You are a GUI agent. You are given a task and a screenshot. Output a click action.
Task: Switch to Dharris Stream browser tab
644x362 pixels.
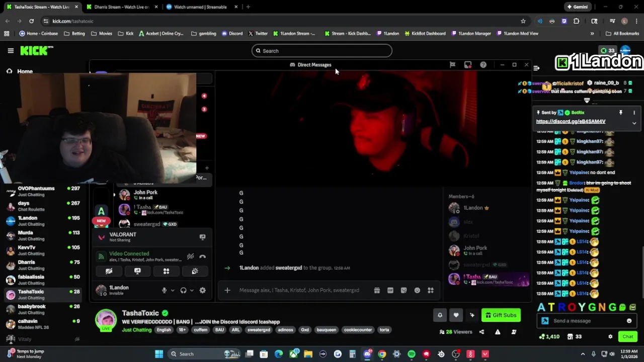pyautogui.click(x=121, y=7)
